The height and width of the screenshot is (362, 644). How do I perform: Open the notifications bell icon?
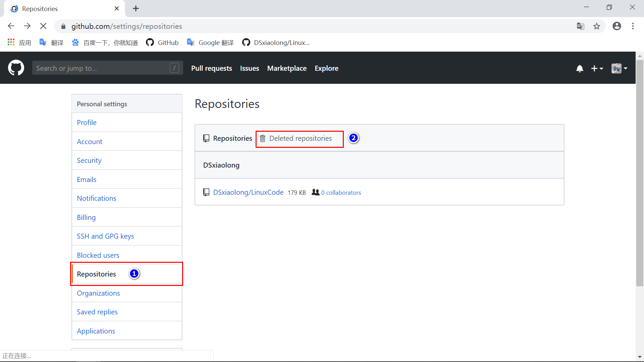(580, 68)
